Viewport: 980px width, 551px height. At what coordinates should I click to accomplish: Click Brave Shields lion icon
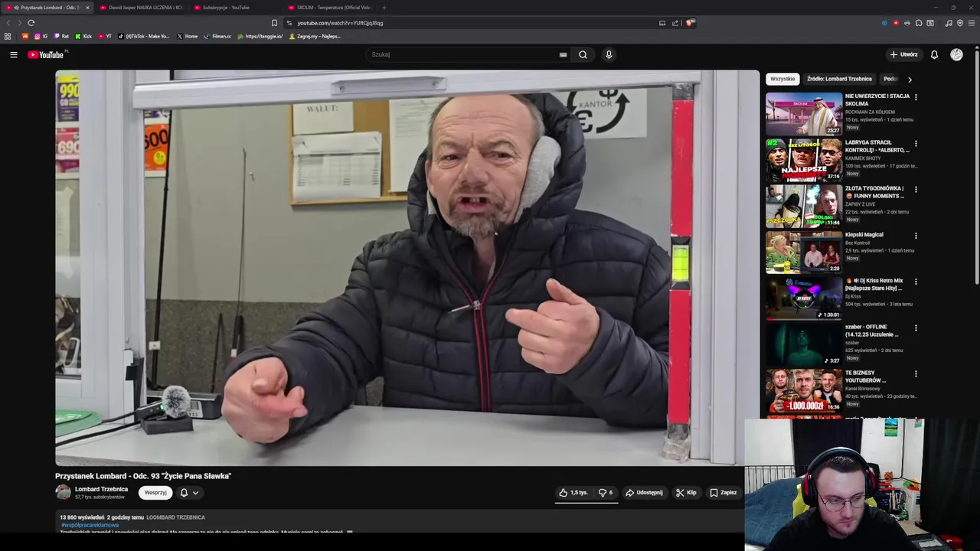(690, 23)
